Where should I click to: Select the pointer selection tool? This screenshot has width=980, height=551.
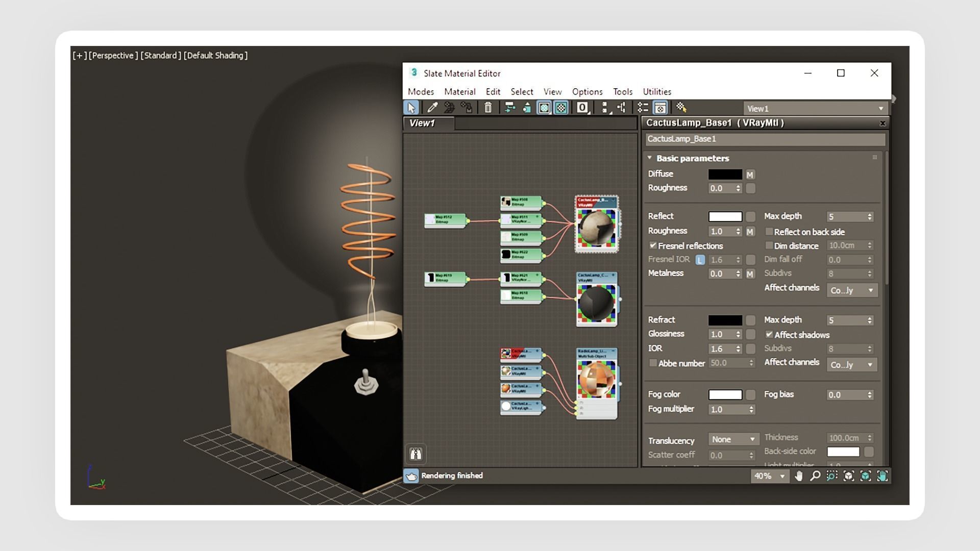coord(411,108)
